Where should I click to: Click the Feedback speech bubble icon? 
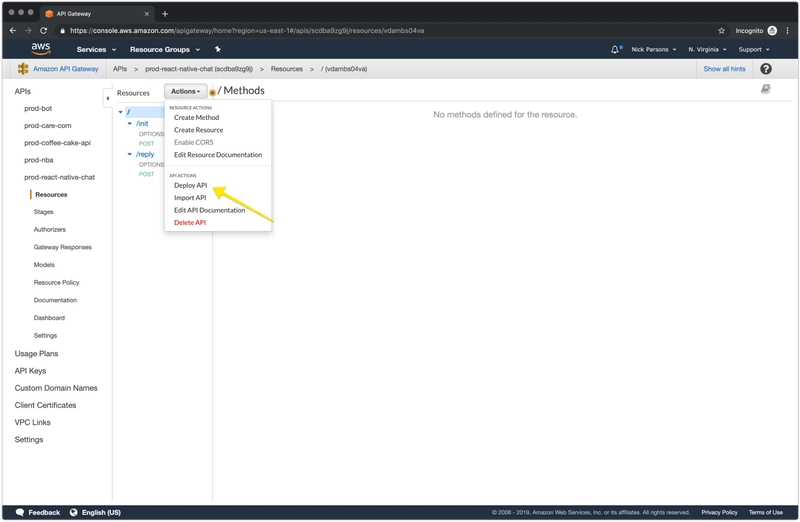20,512
